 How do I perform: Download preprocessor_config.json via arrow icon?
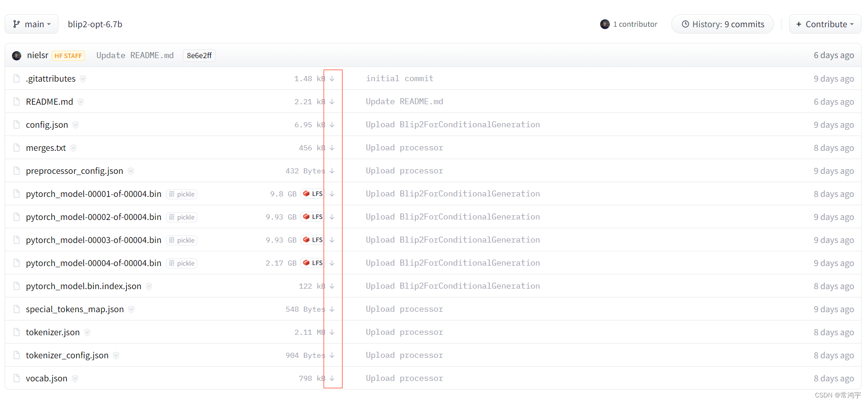(332, 171)
